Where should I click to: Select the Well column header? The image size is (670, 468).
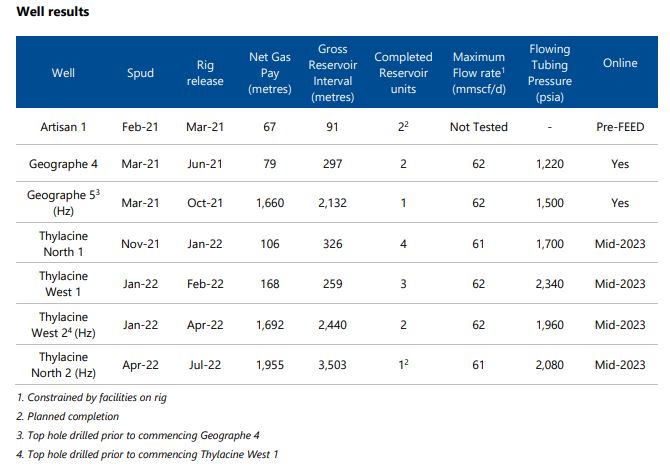coord(63,73)
